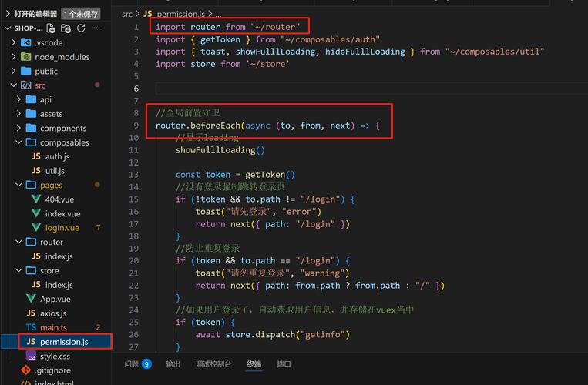The width and height of the screenshot is (588, 385).
Task: Switch to the 输出 panel tab
Action: [173, 364]
